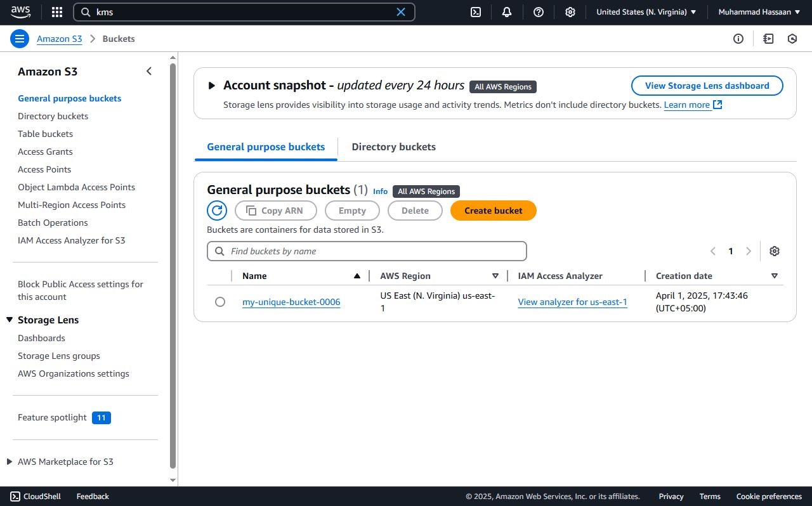Open Cookie preferences in the footer
This screenshot has height=506, width=812.
(x=769, y=496)
